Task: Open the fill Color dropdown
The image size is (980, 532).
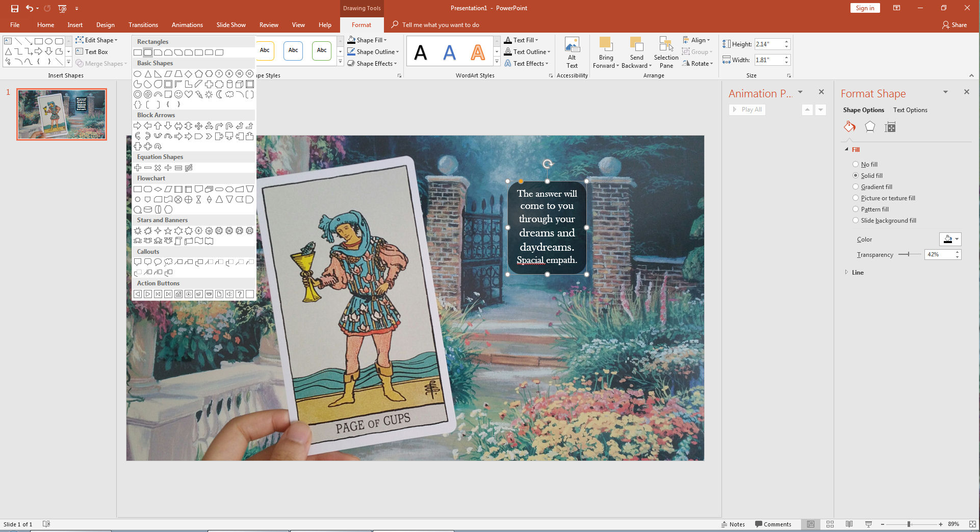Action: (950, 239)
